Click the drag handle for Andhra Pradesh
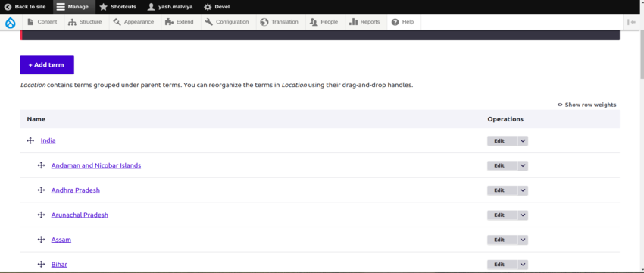Screen dimensions: 644x273 coord(41,190)
